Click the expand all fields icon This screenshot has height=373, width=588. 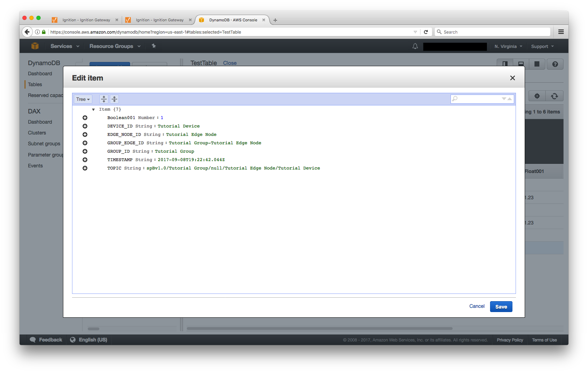104,99
